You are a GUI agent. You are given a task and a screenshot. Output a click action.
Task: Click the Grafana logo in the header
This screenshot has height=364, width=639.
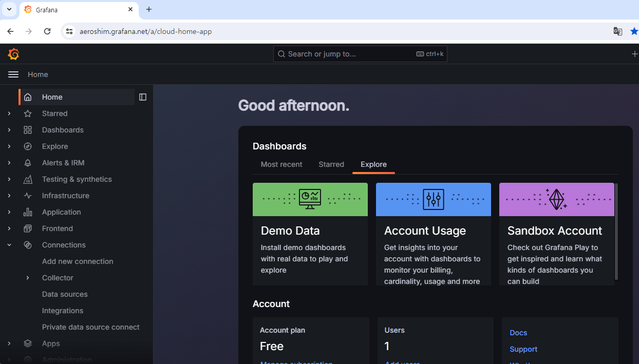(13, 54)
